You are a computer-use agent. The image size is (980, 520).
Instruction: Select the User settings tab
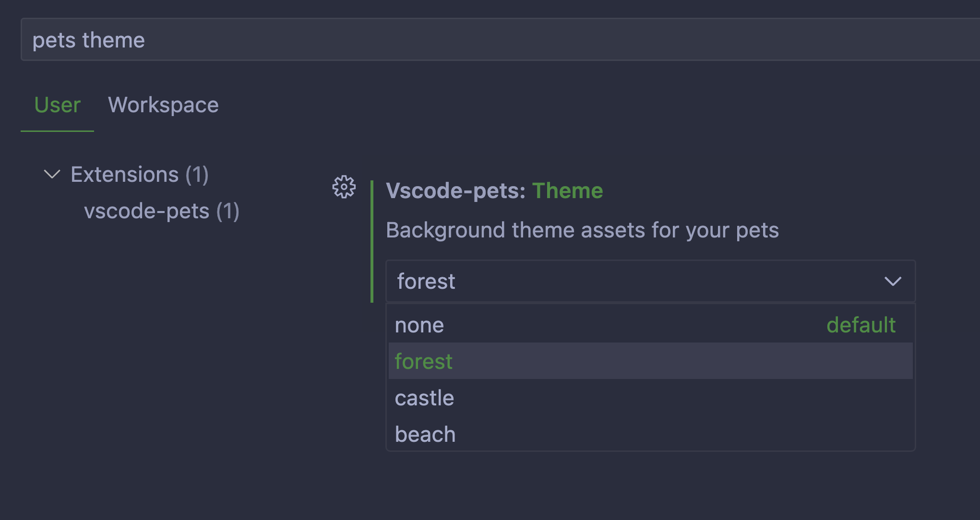57,105
